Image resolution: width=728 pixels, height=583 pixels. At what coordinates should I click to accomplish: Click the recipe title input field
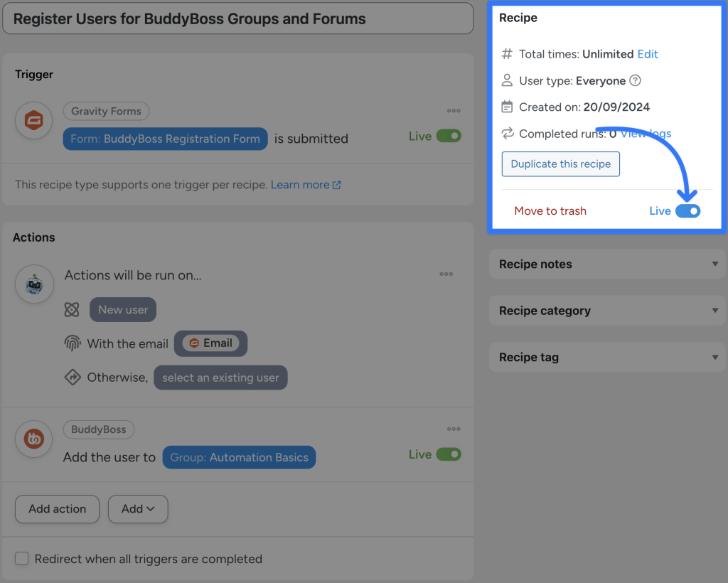coord(237,18)
